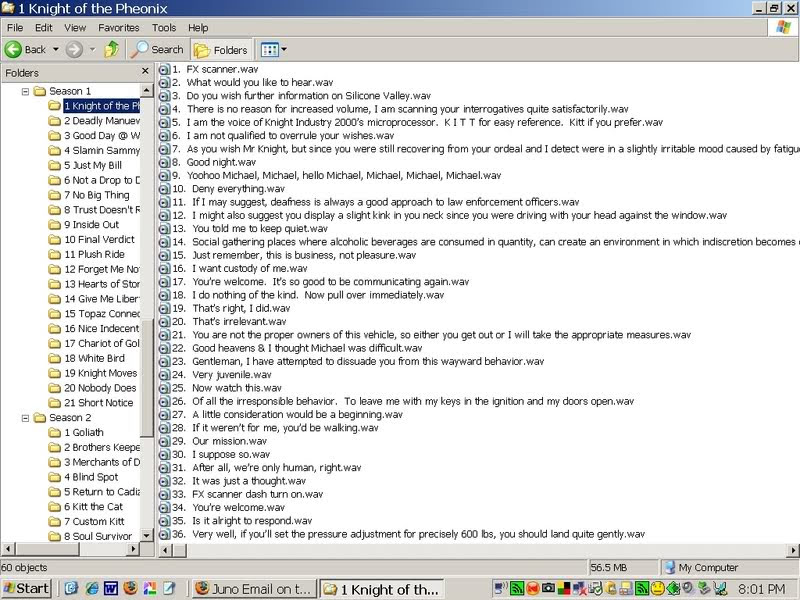Open the 7 Custom Kitt folder
Viewport: 800px width, 600px height.
click(x=94, y=521)
